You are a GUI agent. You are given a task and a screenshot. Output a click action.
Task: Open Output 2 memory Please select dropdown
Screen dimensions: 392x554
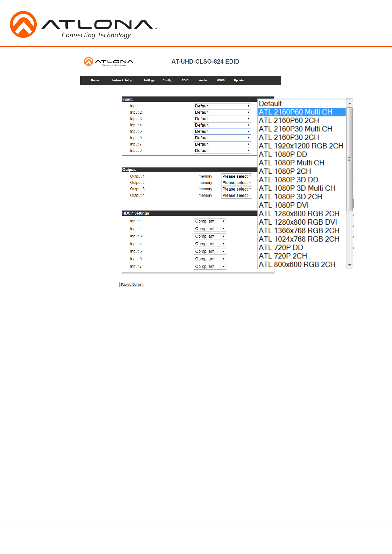click(x=237, y=183)
